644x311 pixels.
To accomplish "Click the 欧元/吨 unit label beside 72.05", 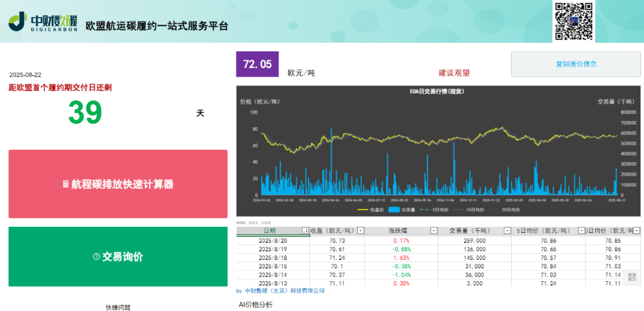I will (301, 73).
